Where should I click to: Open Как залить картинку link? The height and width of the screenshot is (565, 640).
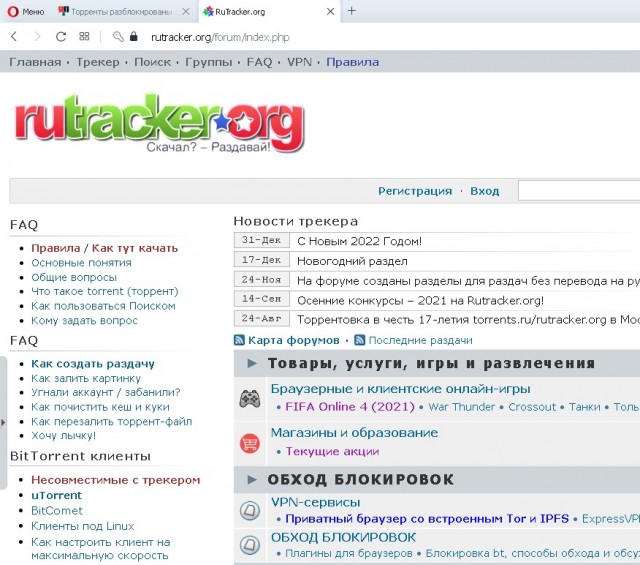(86, 378)
